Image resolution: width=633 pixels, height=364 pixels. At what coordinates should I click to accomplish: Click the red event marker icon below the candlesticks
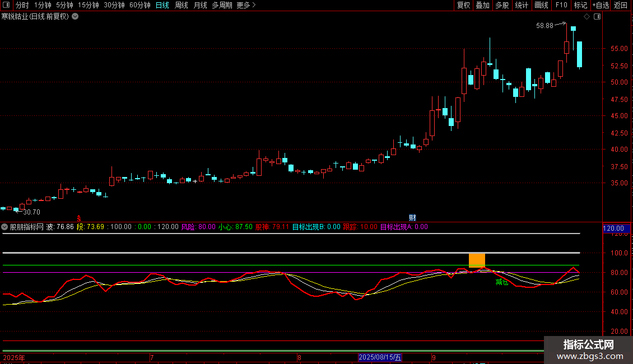tap(79, 217)
